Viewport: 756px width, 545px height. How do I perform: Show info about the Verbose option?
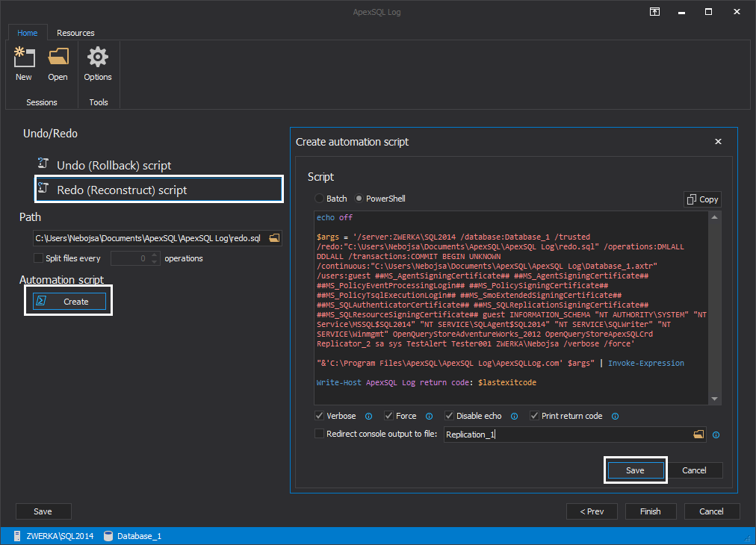pos(369,417)
